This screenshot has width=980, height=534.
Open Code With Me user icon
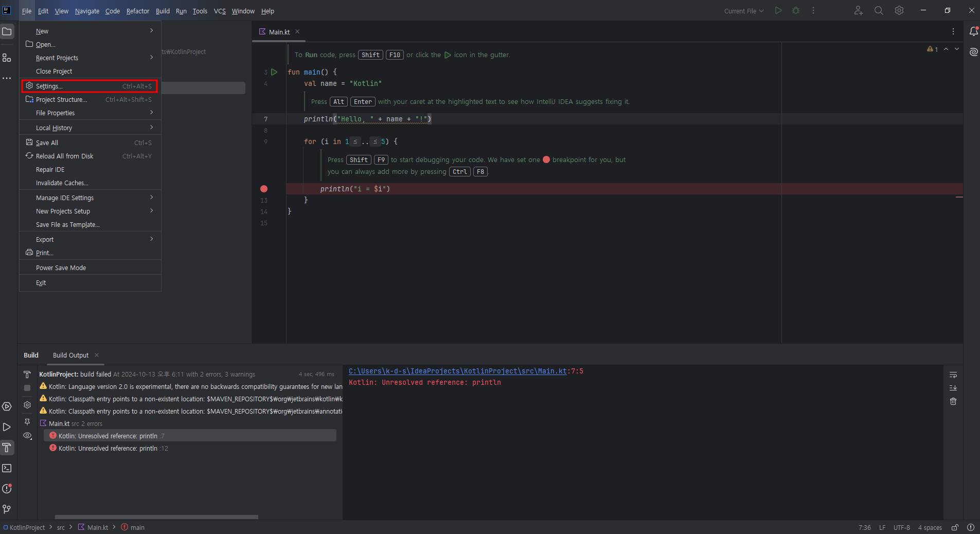[x=858, y=11]
